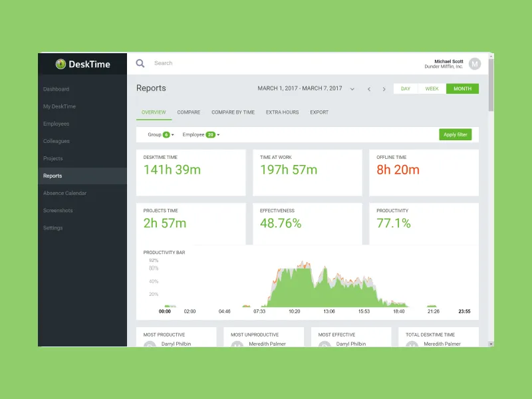Click the DeskTime logo icon
Screen dimensions: 532x399
61,64
